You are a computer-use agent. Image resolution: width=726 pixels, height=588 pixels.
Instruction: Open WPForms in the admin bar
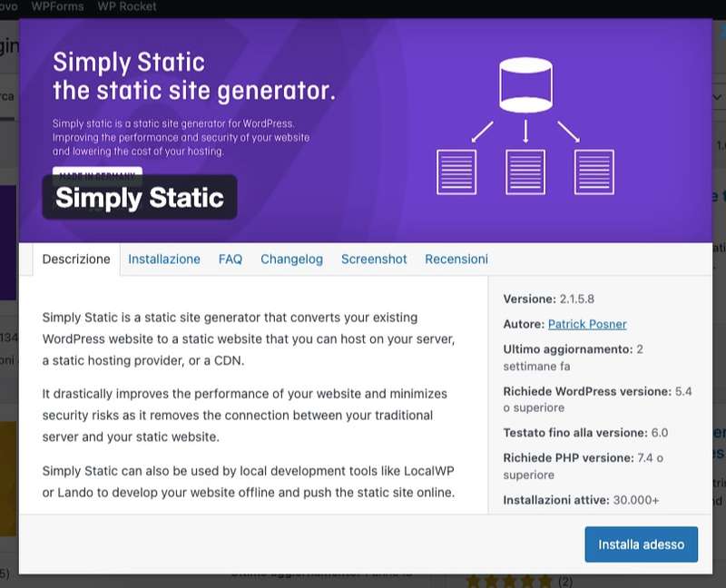(59, 6)
